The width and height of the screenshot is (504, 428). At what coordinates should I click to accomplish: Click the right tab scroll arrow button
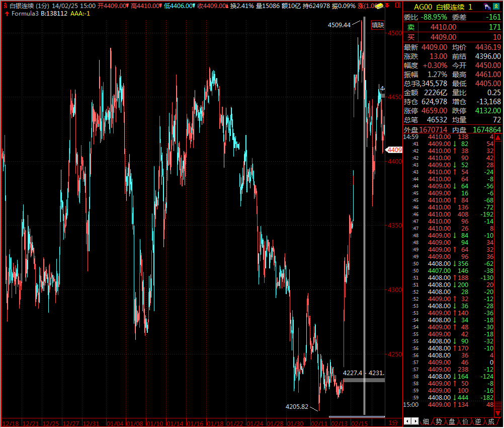(x=415, y=421)
